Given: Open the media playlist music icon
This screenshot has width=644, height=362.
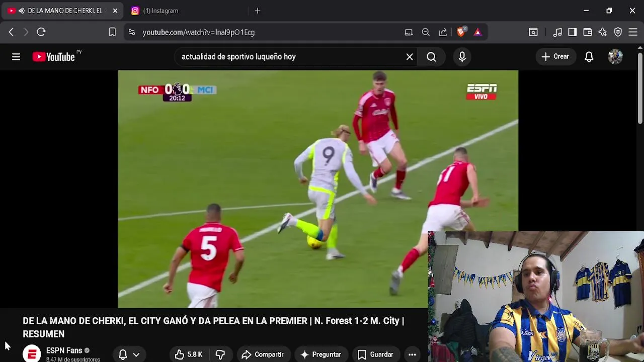Looking at the screenshot, I should pyautogui.click(x=557, y=32).
